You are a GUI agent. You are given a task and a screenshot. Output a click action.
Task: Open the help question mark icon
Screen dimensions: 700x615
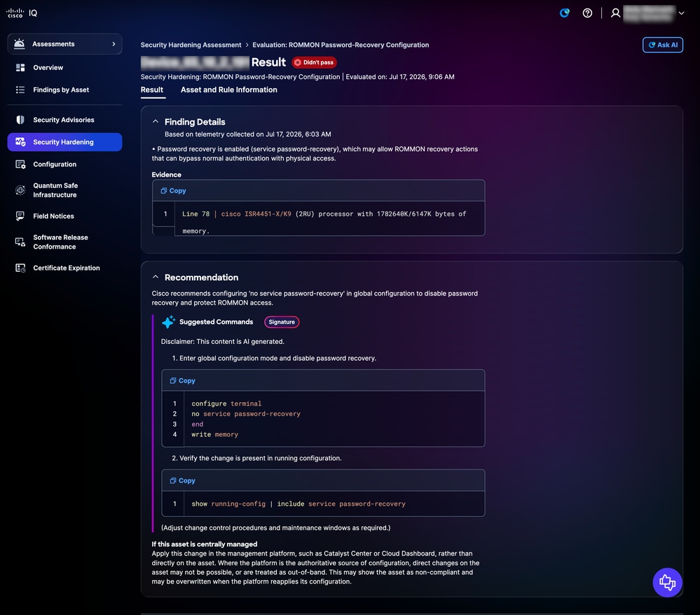point(587,13)
